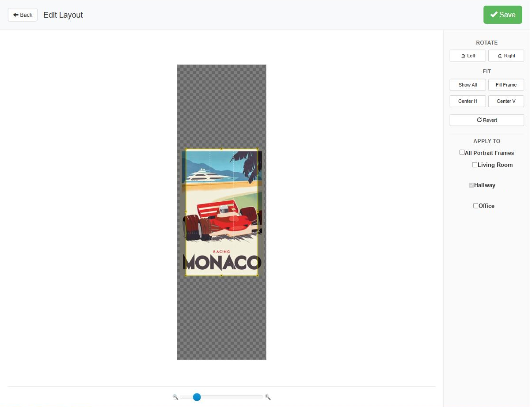Image resolution: width=532 pixels, height=407 pixels.
Task: Click the bottom-right crop corner handle
Action: [x=258, y=275]
